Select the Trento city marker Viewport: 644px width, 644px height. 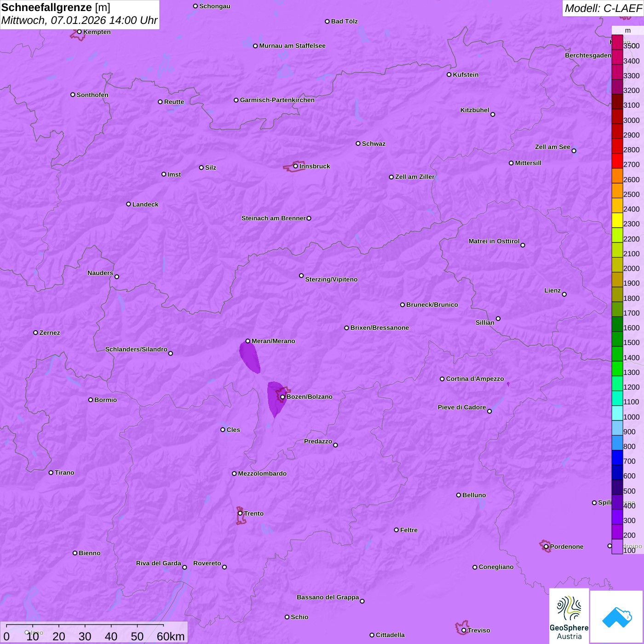(240, 513)
